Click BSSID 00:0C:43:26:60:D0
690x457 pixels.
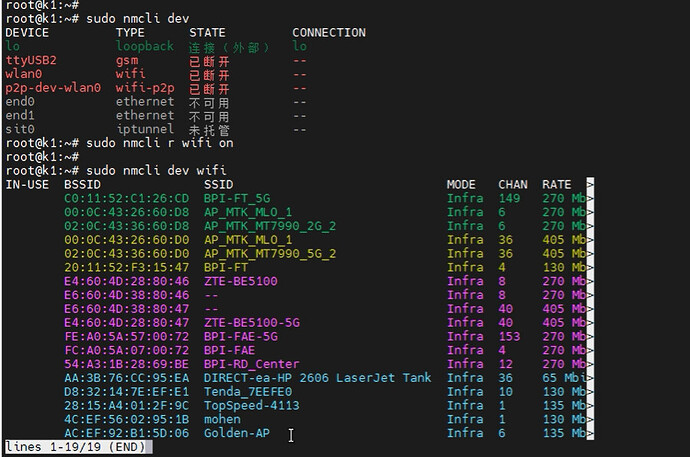[127, 240]
